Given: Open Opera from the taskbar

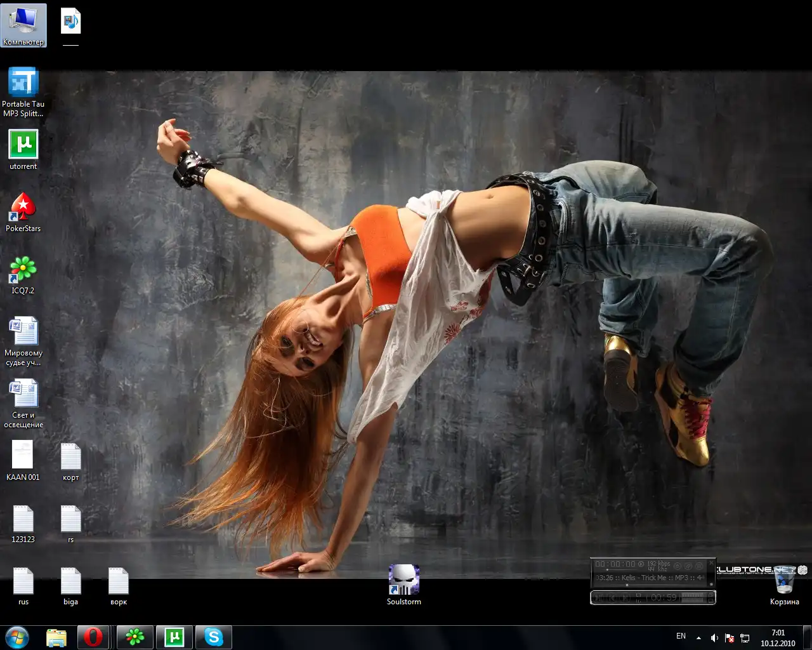Looking at the screenshot, I should pos(93,637).
